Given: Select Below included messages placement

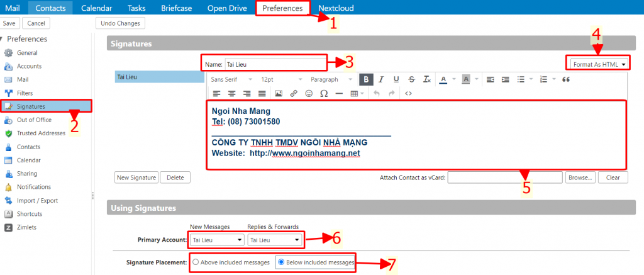Looking at the screenshot, I should point(281,262).
